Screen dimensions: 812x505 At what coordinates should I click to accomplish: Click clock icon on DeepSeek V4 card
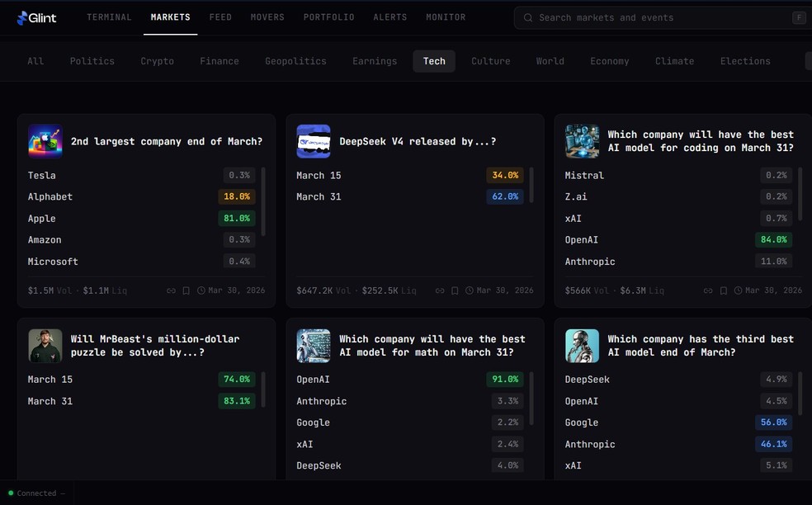tap(470, 290)
